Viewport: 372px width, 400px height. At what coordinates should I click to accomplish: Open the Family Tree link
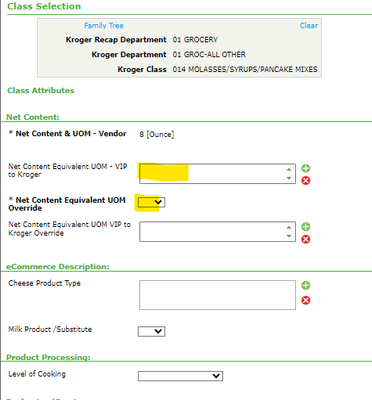click(104, 26)
